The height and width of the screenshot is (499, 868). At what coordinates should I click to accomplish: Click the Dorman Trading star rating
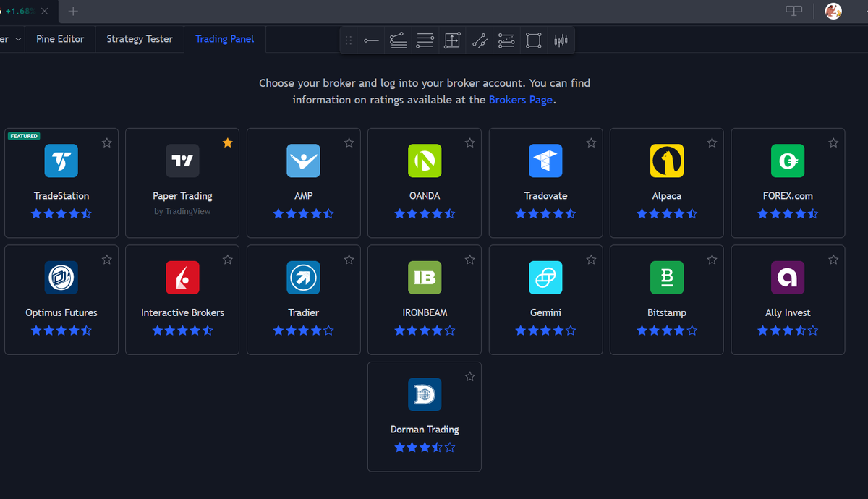tap(425, 448)
